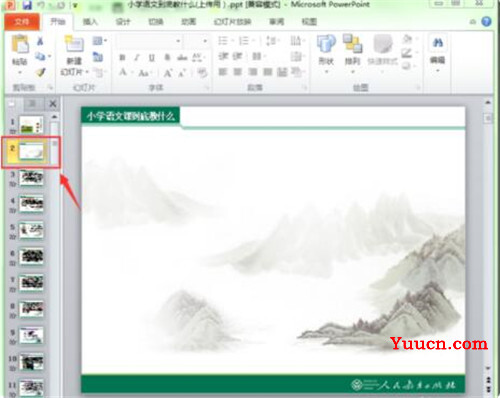Toggle Bold text formatting
Image resolution: width=500 pixels, height=398 pixels.
tap(122, 58)
